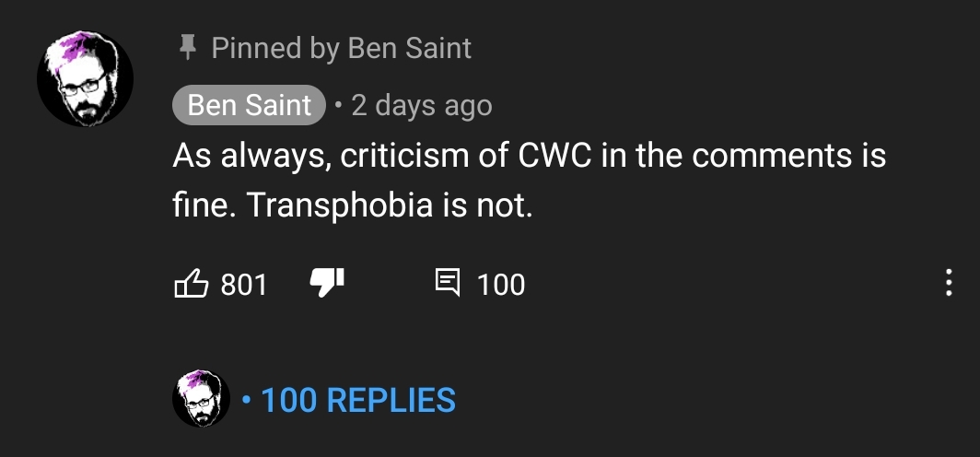The image size is (980, 457).
Task: Open Ben Saint's large profile avatar
Action: click(x=85, y=78)
